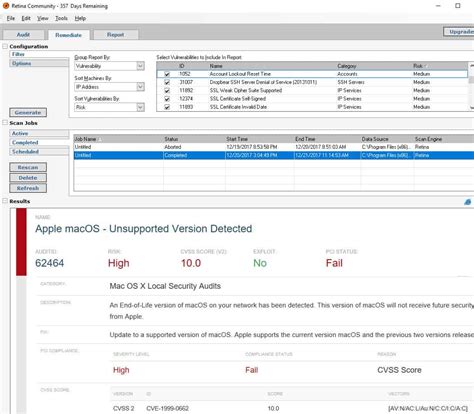
Task: Uncheck SSL Weak Cipher Suite Supported
Action: 167,91
